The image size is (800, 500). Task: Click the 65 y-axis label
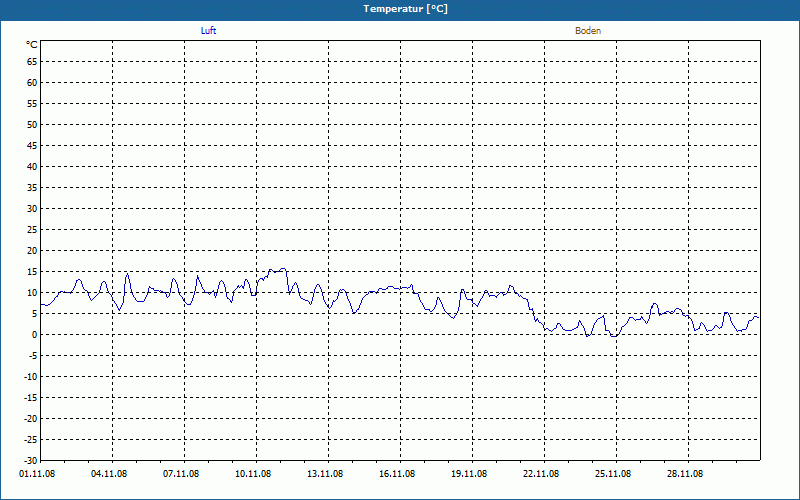(x=32, y=62)
